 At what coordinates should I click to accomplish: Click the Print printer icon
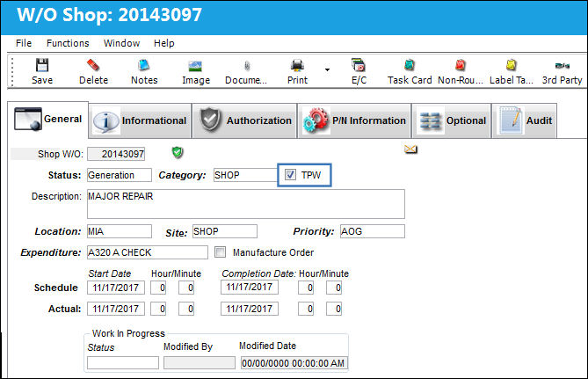coord(297,65)
